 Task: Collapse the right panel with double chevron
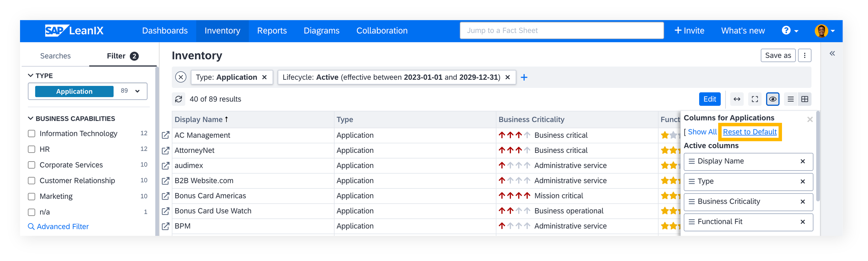pos(832,54)
